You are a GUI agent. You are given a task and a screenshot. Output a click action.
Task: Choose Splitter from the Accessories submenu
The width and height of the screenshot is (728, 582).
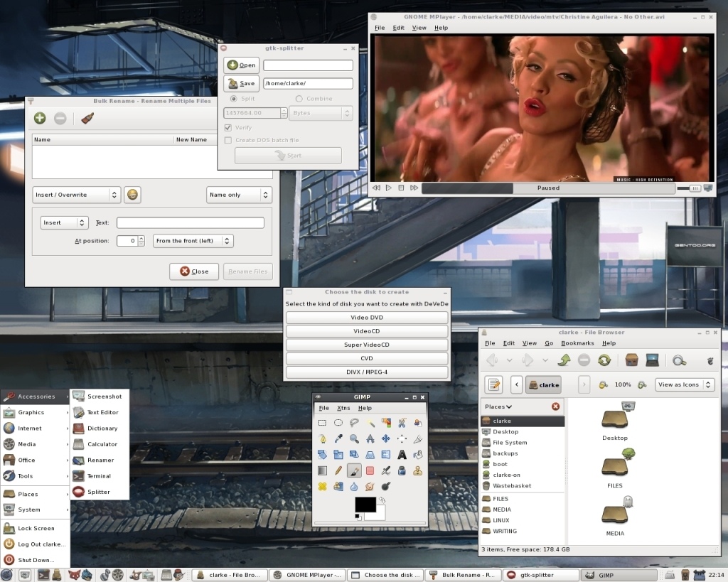[100, 492]
